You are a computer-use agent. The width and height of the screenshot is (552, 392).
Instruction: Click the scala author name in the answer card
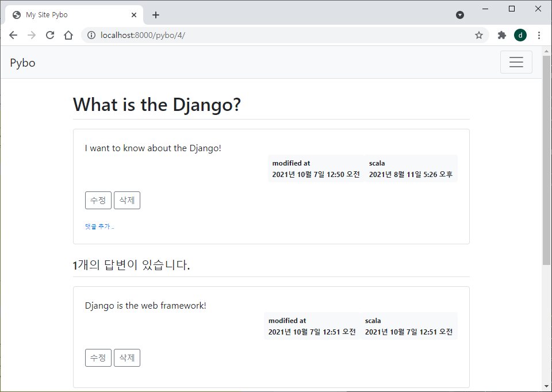tap(373, 321)
